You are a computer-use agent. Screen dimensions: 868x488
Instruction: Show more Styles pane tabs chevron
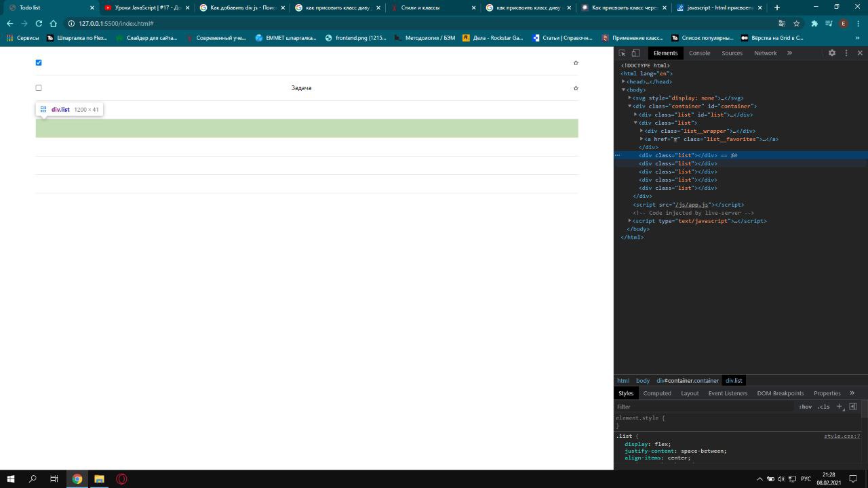[852, 393]
